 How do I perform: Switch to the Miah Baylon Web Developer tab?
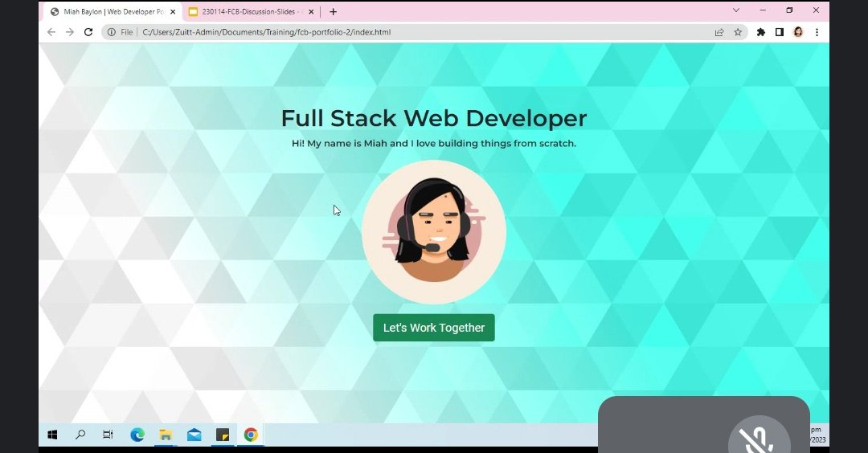click(x=113, y=11)
